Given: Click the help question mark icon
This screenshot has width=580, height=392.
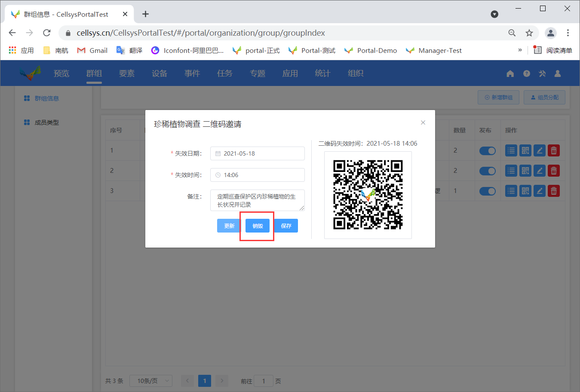Looking at the screenshot, I should pos(527,73).
